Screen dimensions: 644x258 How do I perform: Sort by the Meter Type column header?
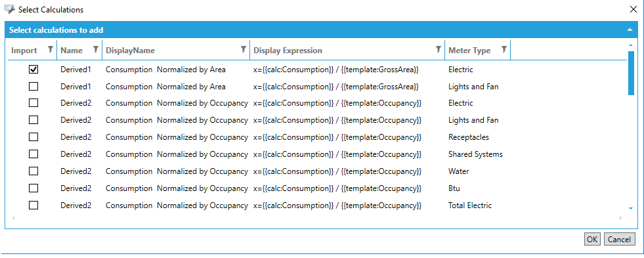469,50
